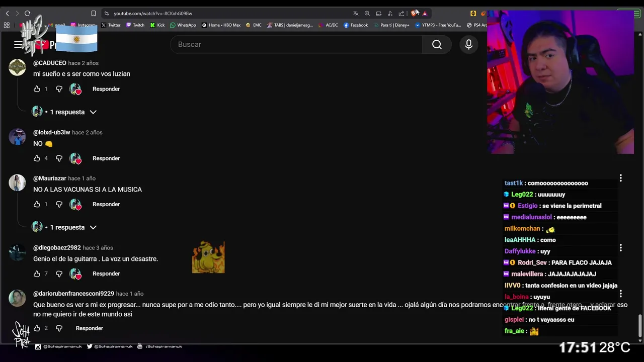
Task: Dislike the @diegobaez2982 comment
Action: tap(59, 274)
